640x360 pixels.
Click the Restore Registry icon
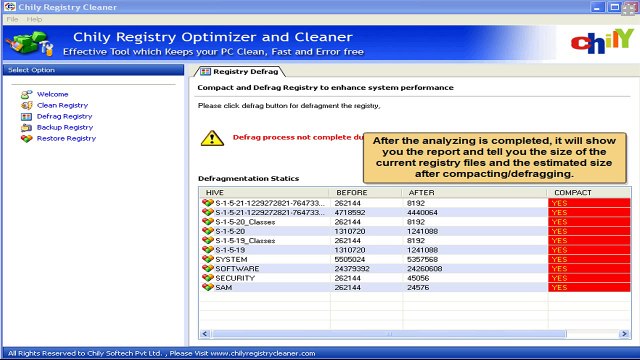point(27,138)
